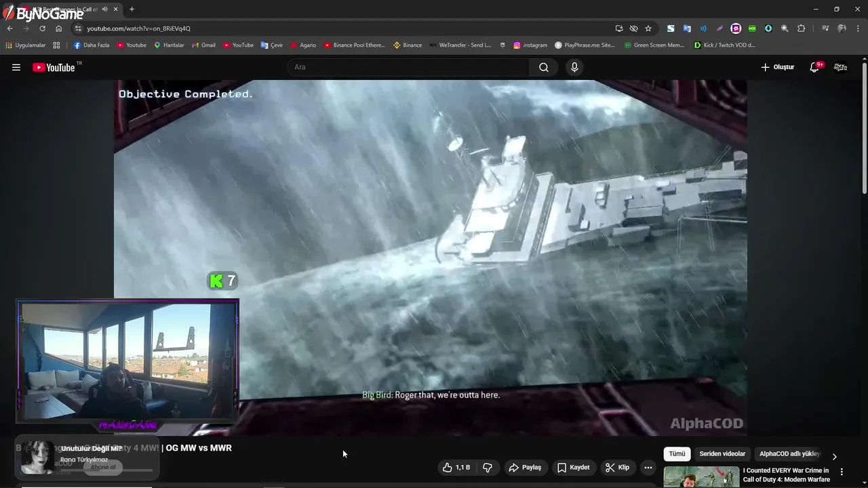Click the browser address bar URL

point(138,28)
